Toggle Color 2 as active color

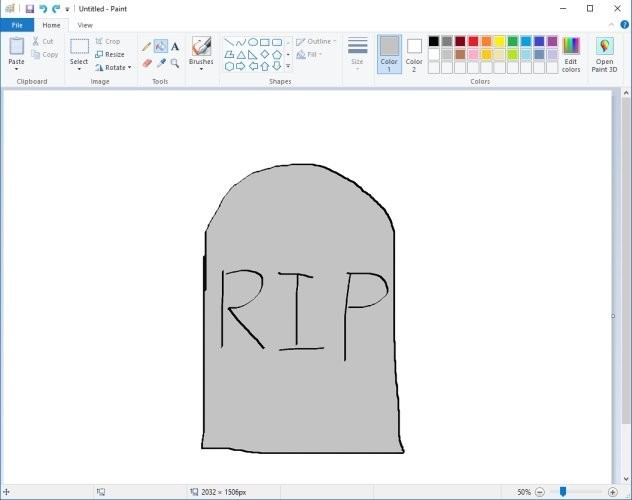[414, 54]
